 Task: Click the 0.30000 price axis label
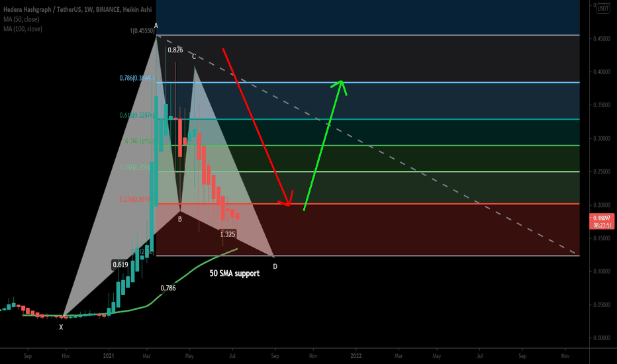click(x=602, y=138)
